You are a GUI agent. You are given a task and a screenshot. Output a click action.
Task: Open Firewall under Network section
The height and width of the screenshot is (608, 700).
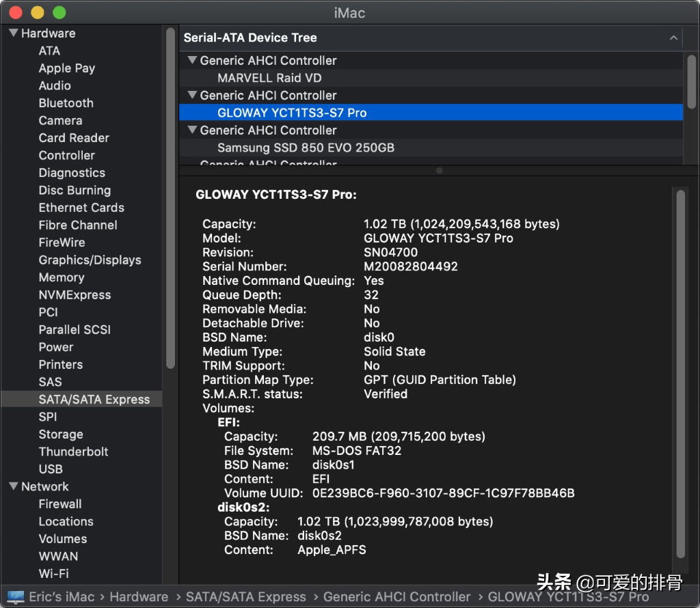tap(60, 504)
